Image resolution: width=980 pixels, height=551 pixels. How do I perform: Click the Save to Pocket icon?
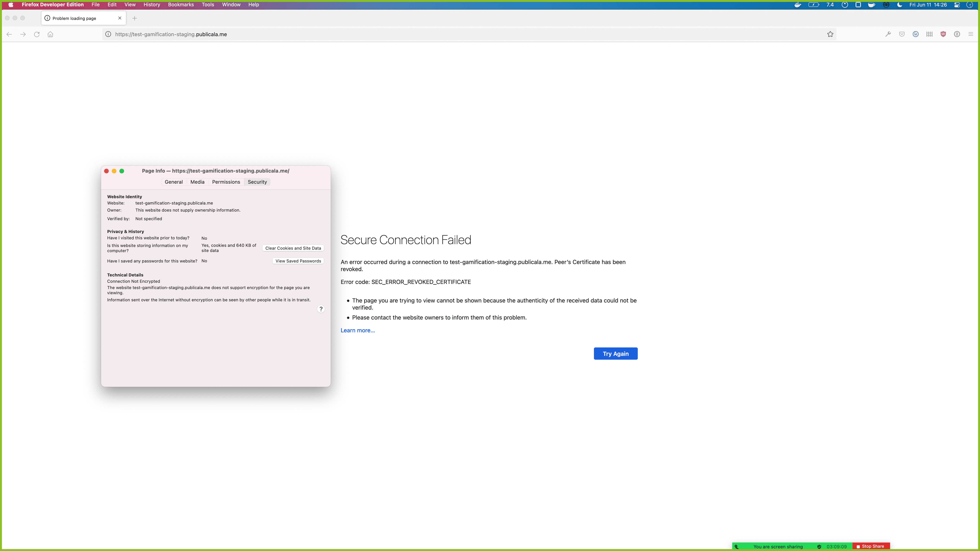(x=902, y=34)
